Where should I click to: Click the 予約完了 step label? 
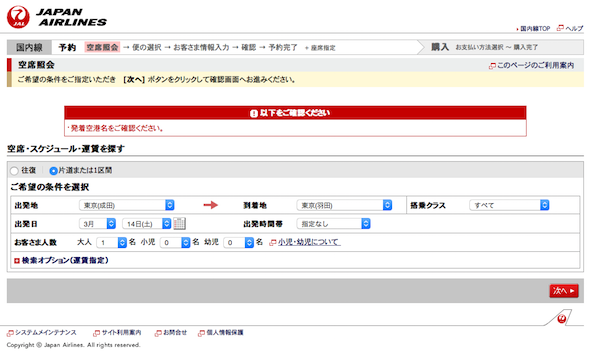283,48
